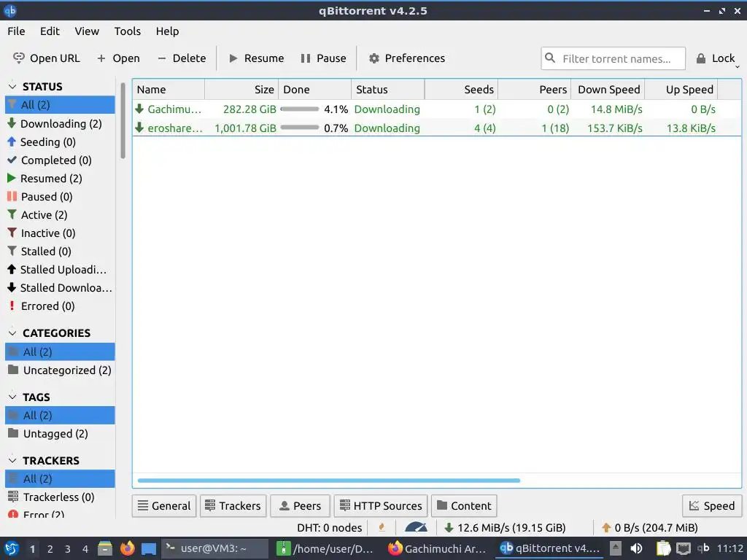Image resolution: width=747 pixels, height=560 pixels.
Task: Switch to the Trackers tab
Action: pyautogui.click(x=233, y=506)
